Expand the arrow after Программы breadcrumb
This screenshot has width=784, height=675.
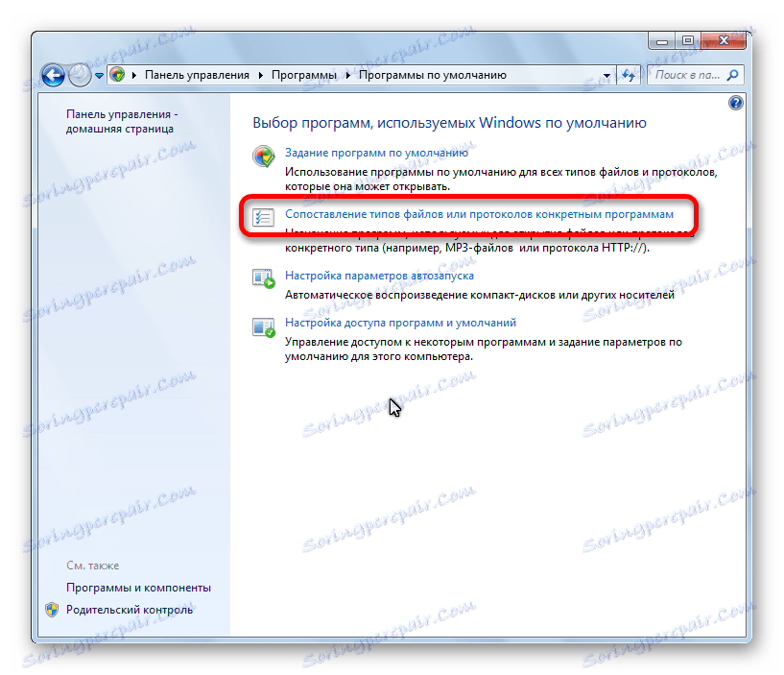coord(348,75)
